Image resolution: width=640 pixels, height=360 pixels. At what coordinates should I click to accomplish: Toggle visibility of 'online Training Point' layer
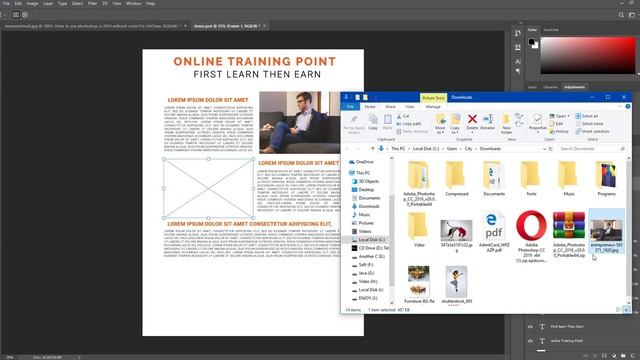click(x=530, y=341)
